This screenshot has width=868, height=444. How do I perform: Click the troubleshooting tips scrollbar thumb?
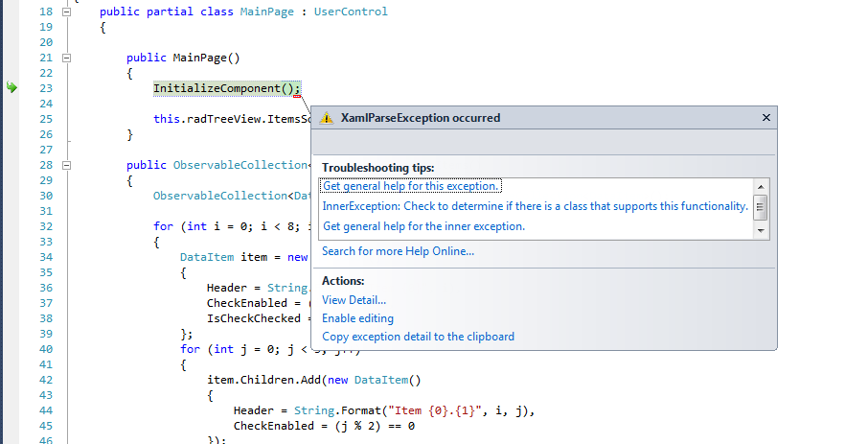(x=761, y=206)
